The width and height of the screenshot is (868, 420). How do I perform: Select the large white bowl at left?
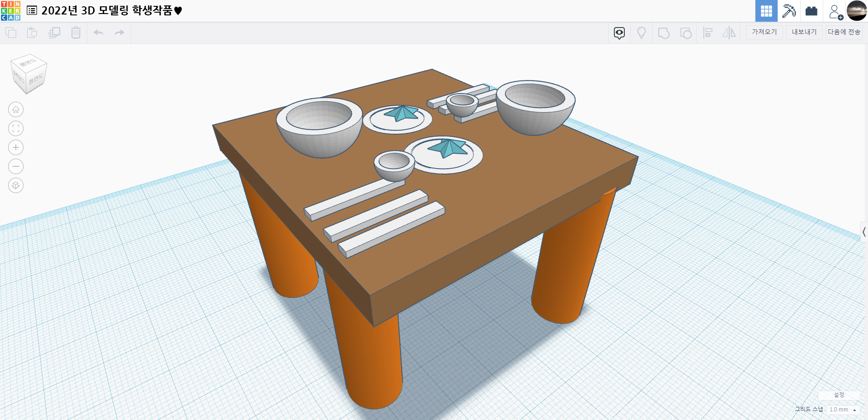319,127
